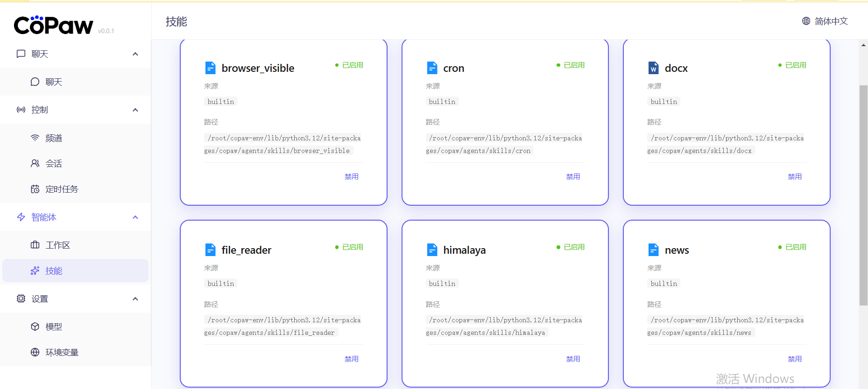Viewport: 868px width, 389px height.
Task: Click the browser_visible file icon
Action: click(211, 68)
